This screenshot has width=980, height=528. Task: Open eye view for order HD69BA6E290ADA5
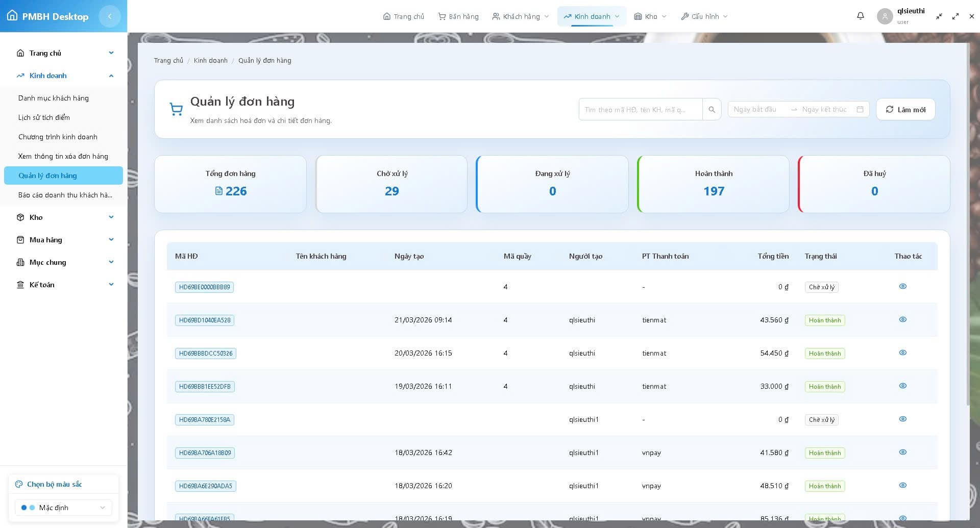pos(902,485)
